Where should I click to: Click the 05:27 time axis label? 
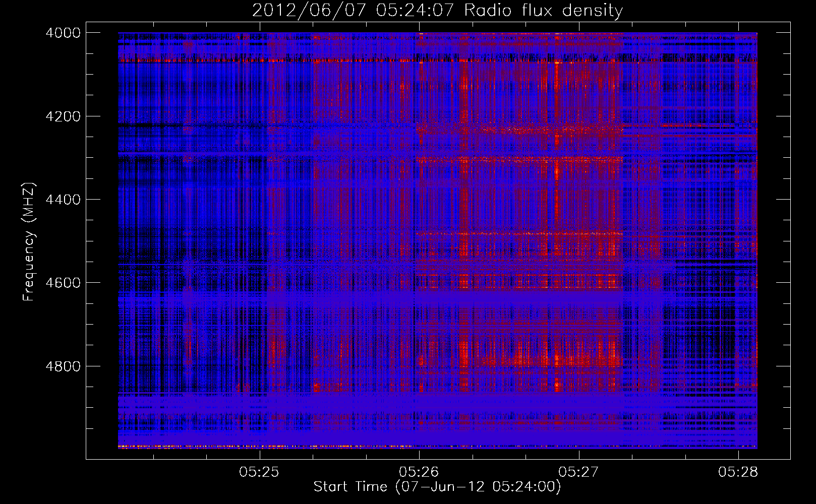pos(578,472)
